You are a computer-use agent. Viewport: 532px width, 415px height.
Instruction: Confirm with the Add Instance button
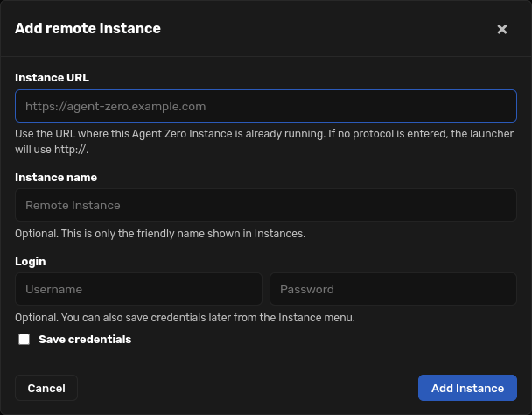(x=467, y=388)
